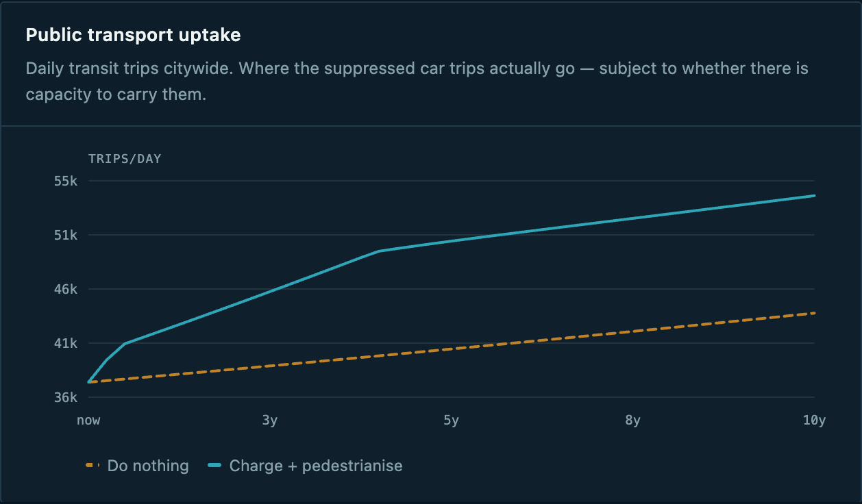Click the chart description paragraph text
This screenshot has height=504, width=862.
[417, 81]
